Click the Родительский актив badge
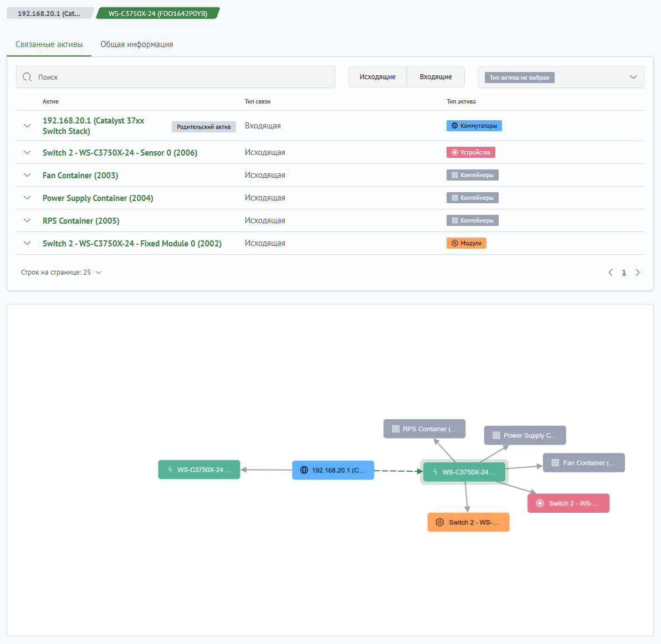 tap(203, 127)
